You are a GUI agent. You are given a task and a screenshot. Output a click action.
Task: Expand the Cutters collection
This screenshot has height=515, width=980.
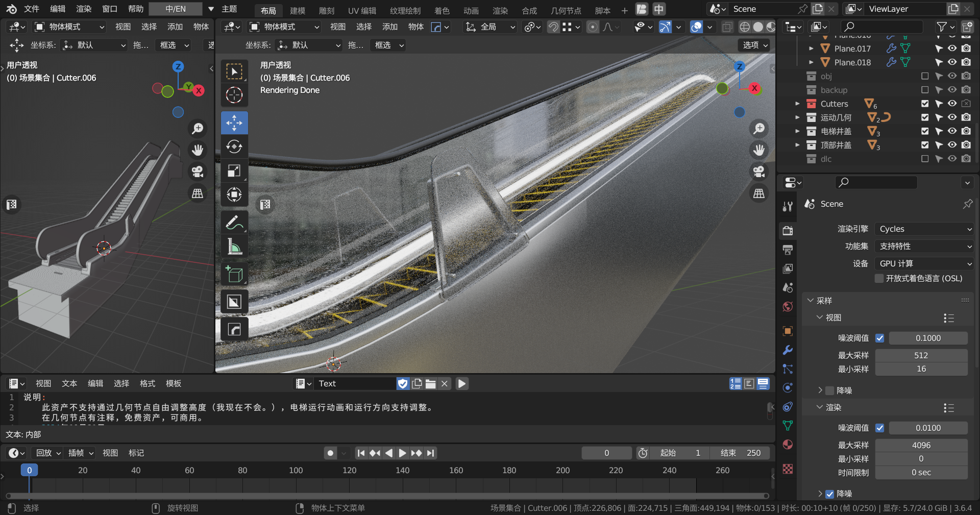point(798,104)
